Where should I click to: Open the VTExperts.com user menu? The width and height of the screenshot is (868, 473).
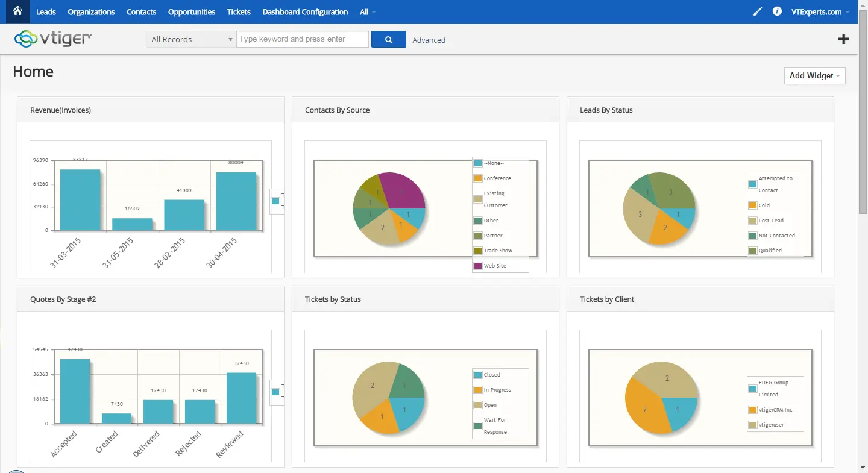coord(820,12)
